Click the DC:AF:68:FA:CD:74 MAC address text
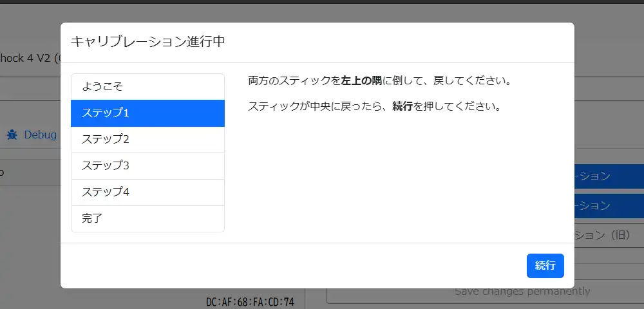 [x=250, y=303]
